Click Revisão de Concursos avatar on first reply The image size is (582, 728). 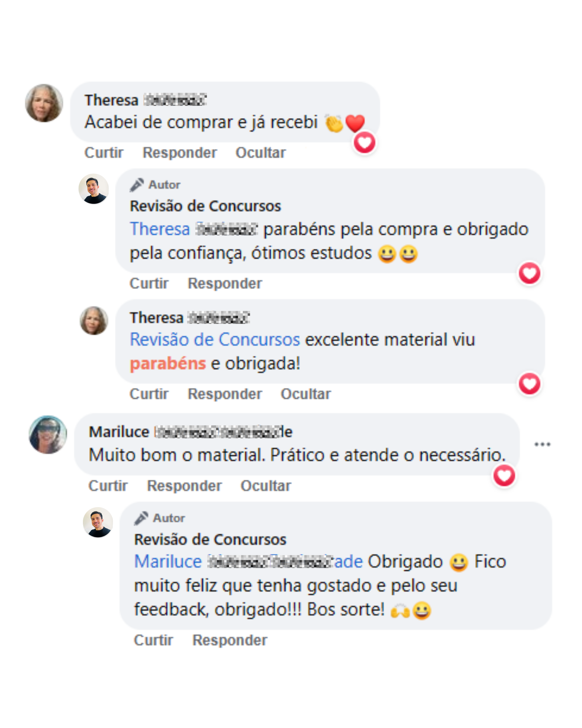(93, 189)
